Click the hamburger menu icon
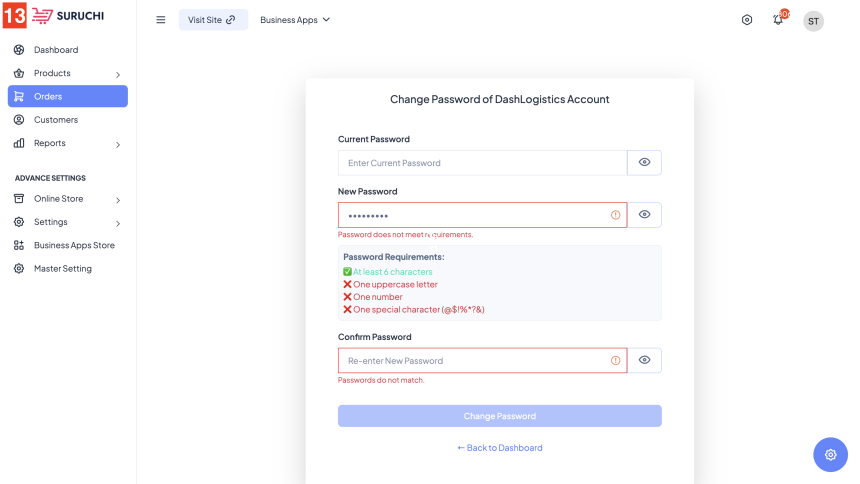 pyautogui.click(x=161, y=20)
